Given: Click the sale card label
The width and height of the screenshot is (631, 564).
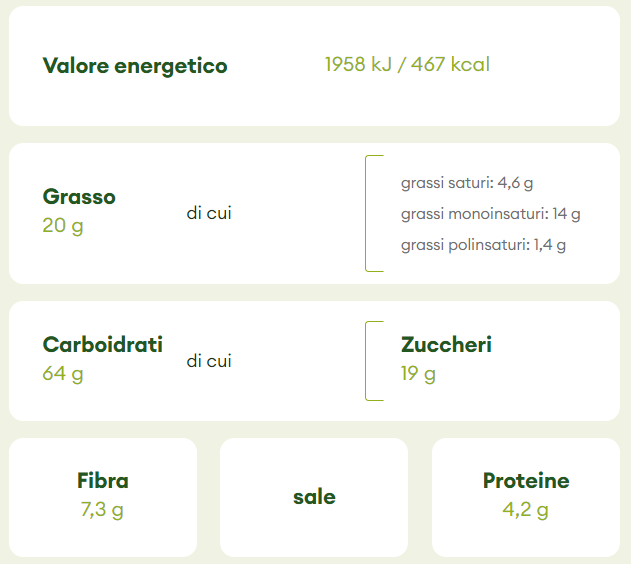Looking at the screenshot, I should [x=314, y=497].
